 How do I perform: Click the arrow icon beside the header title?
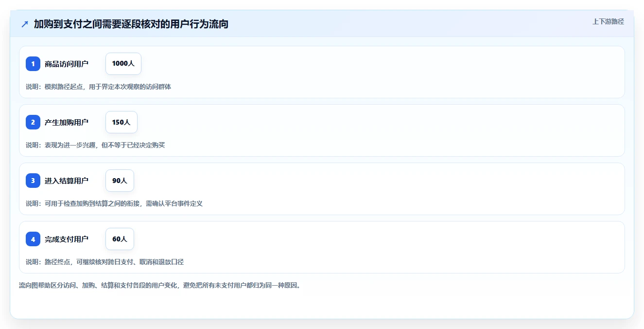(25, 24)
